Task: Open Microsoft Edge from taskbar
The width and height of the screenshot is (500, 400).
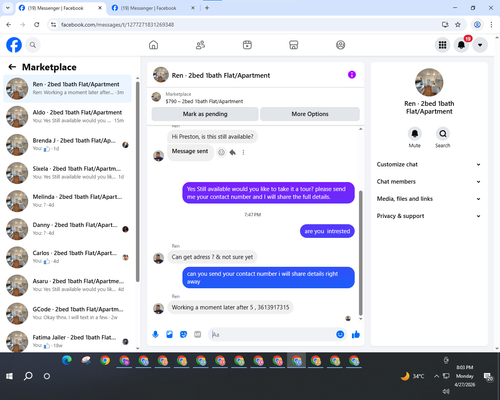Action: tap(67, 361)
